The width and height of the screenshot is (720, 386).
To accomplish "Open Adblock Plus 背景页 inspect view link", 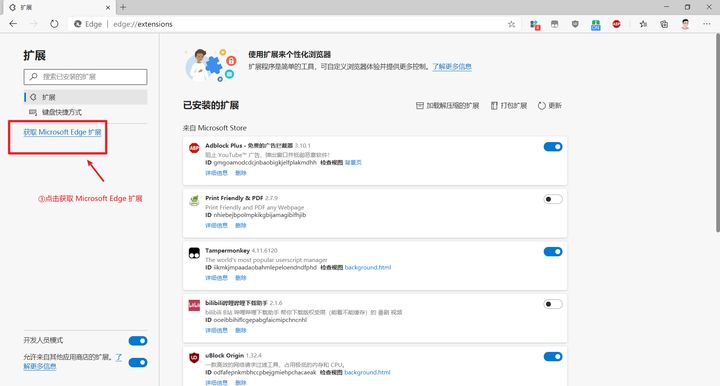I will (353, 162).
